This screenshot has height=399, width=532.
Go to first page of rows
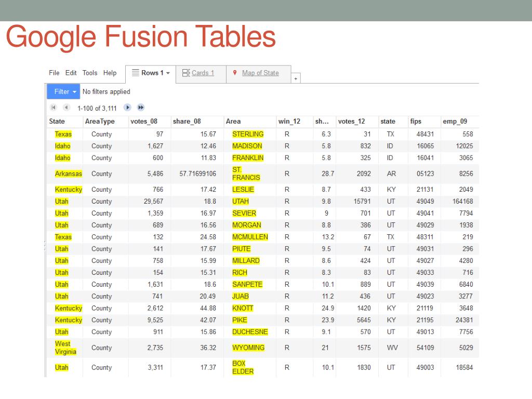pos(54,108)
